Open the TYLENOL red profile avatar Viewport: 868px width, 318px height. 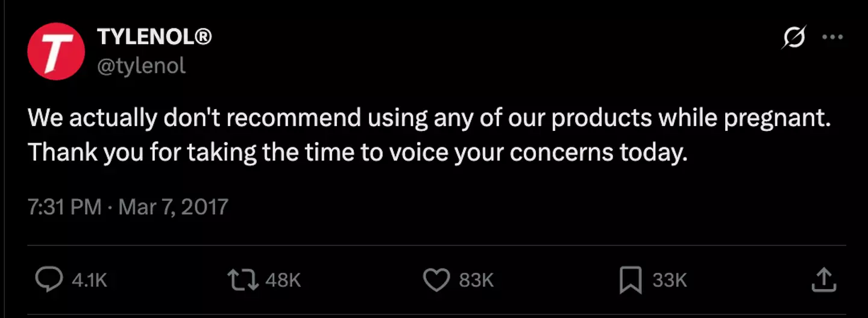[x=55, y=51]
